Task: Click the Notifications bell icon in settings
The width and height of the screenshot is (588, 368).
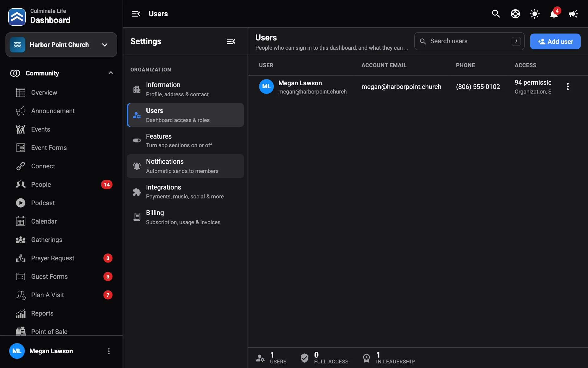Action: [x=137, y=166]
